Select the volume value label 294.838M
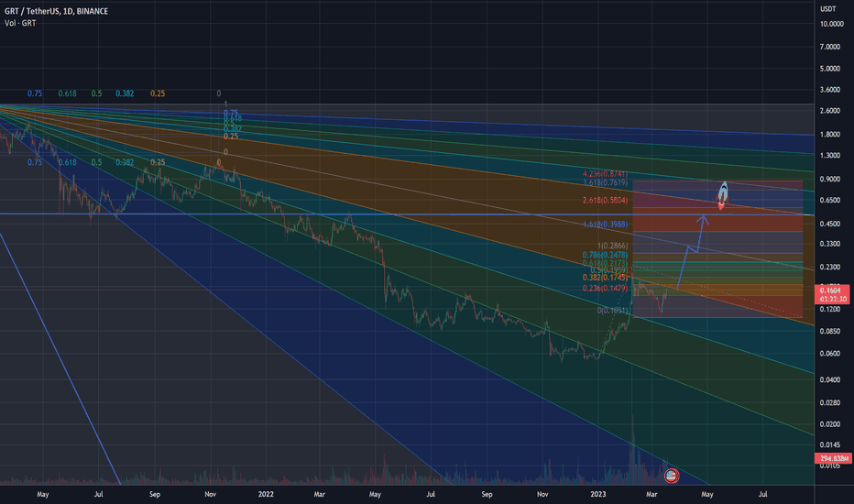This screenshot has width=854, height=504. 833,458
